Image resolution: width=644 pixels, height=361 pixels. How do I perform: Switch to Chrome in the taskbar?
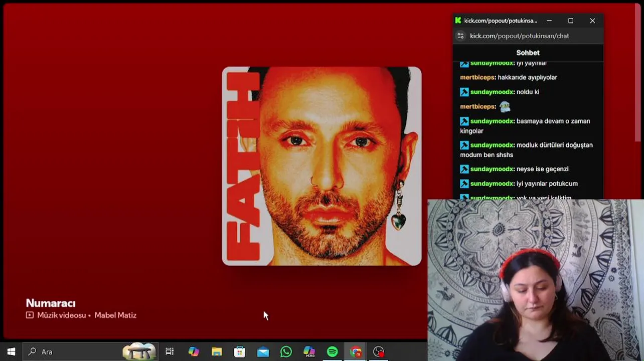tap(356, 352)
